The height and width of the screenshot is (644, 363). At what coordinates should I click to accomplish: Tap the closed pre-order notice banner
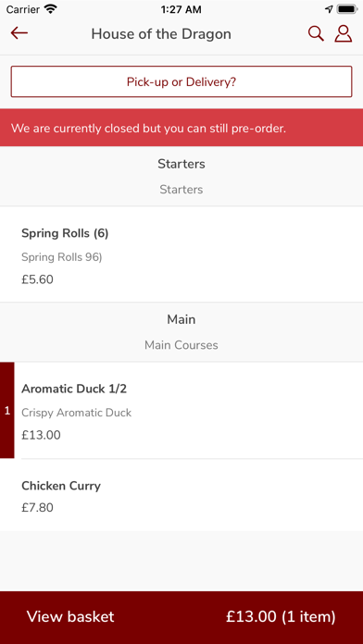(181, 128)
